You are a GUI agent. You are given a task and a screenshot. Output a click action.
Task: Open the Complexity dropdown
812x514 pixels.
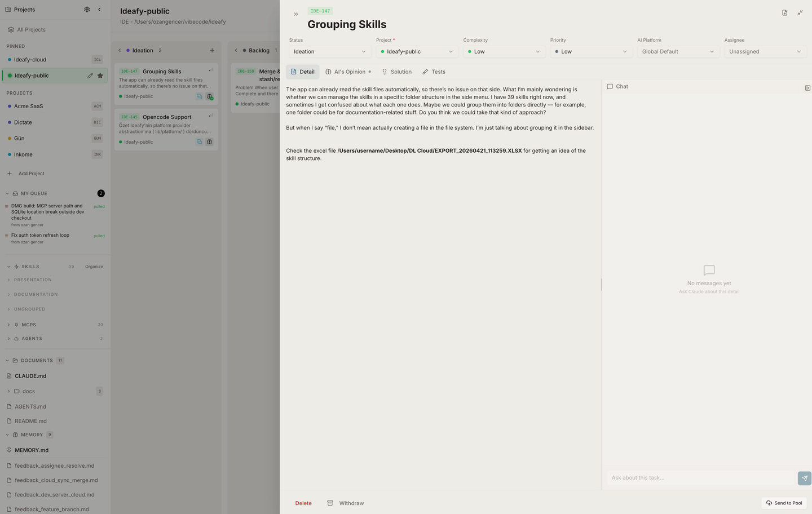[x=504, y=51]
